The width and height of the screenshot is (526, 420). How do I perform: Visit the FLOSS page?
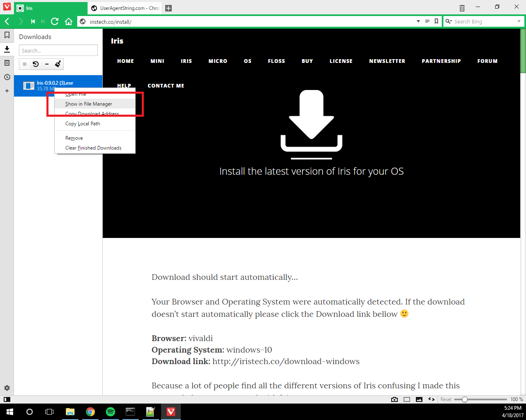coord(277,61)
